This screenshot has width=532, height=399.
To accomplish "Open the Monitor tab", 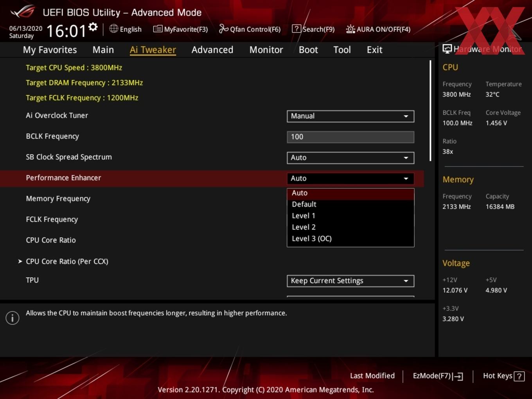I will 266,50.
